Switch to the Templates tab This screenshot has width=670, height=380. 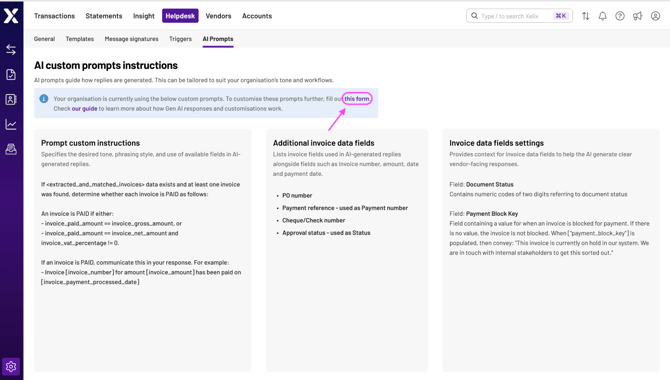tap(79, 39)
